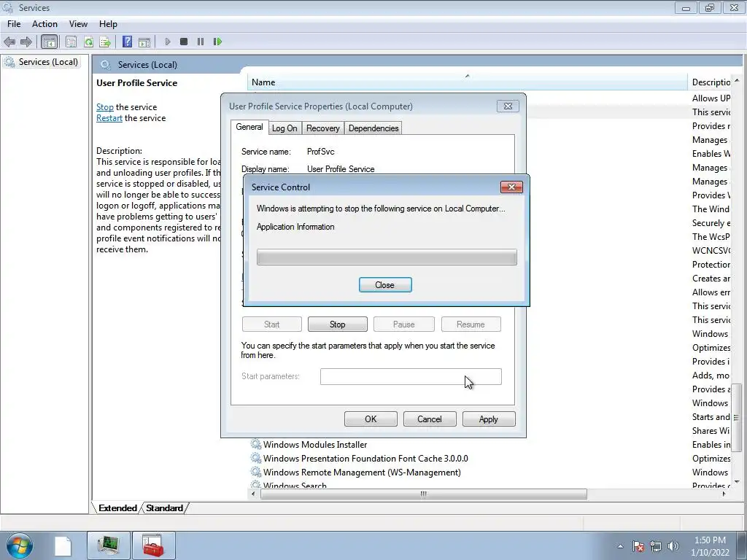The height and width of the screenshot is (560, 747).
Task: Click the Stop the service link
Action: (105, 107)
